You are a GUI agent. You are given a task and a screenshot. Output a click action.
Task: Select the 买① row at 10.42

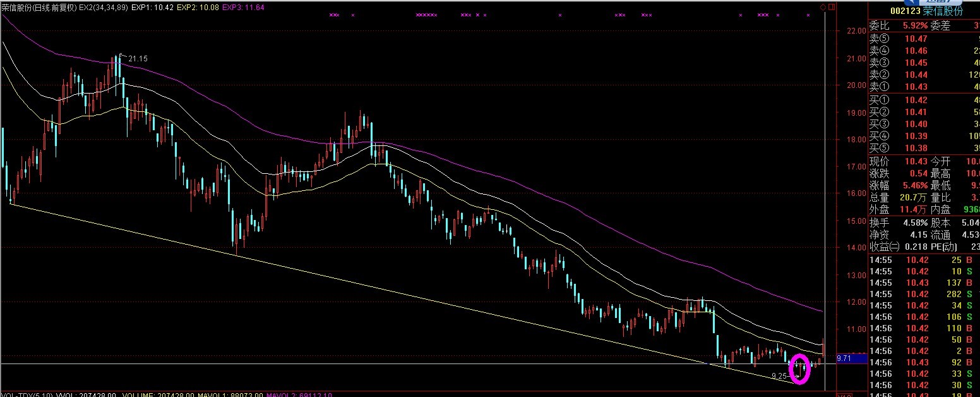coord(924,100)
